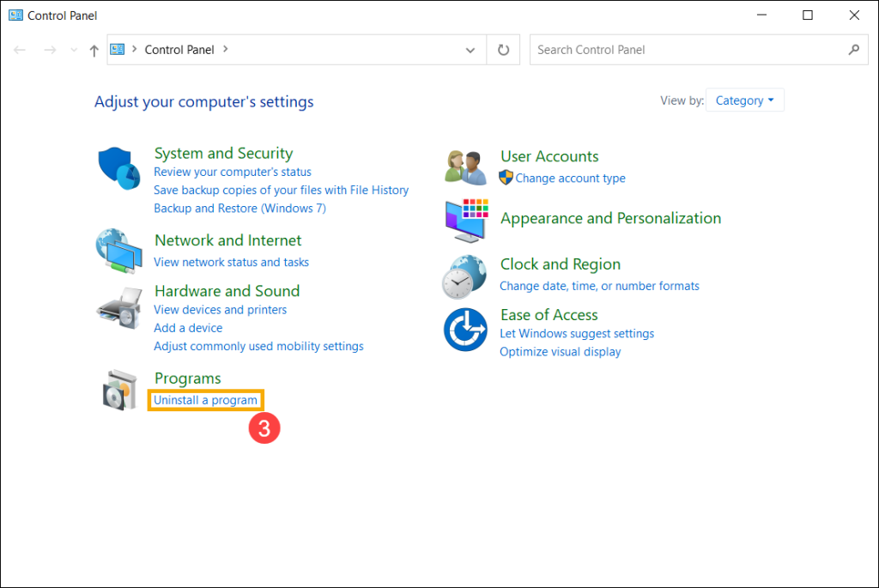
Task: Go forward with the forward arrow
Action: click(x=50, y=50)
